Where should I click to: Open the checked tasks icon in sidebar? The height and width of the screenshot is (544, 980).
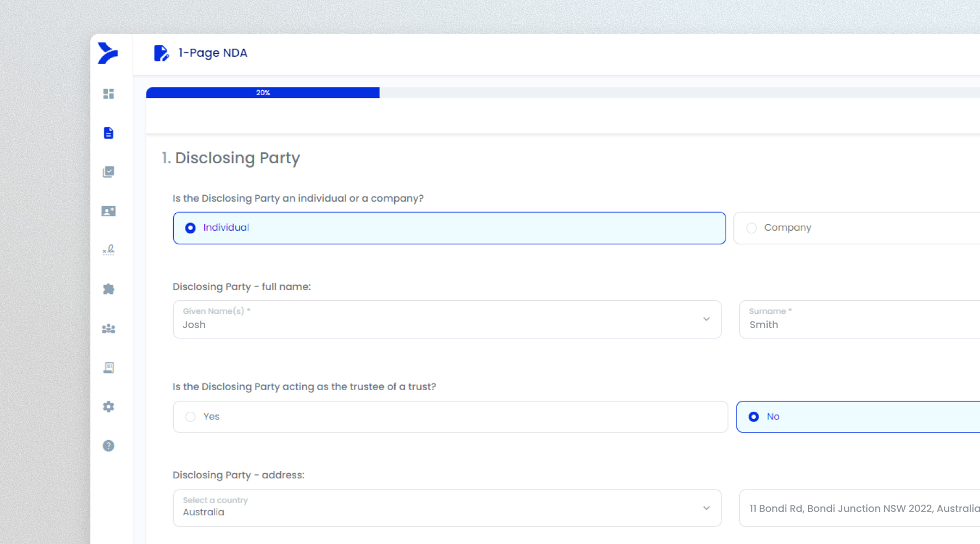[x=108, y=172]
